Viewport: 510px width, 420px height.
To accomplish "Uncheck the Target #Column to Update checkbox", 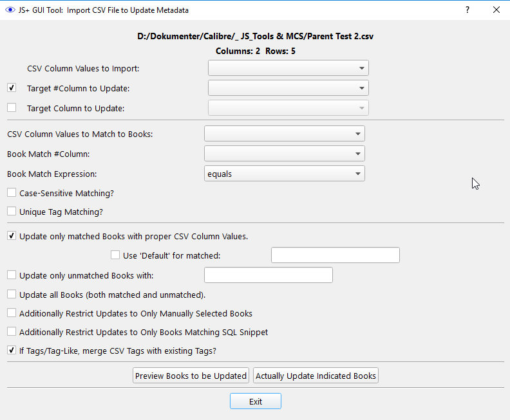I will pyautogui.click(x=12, y=88).
